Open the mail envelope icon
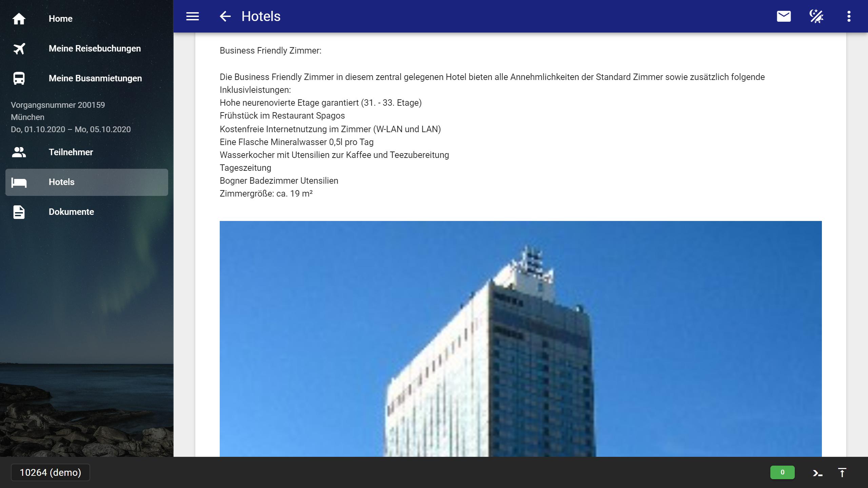Viewport: 868px width, 488px height. [784, 16]
